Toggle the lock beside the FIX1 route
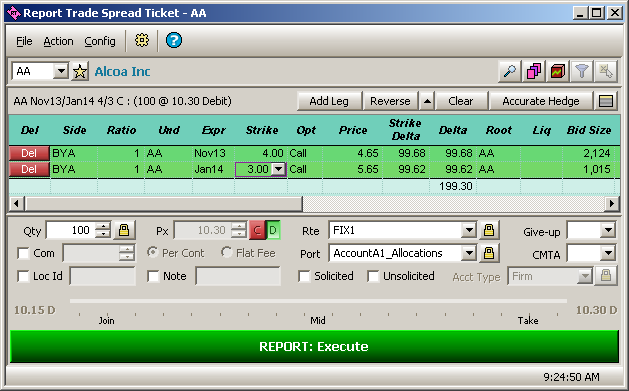Image resolution: width=629 pixels, height=391 pixels. pos(489,230)
